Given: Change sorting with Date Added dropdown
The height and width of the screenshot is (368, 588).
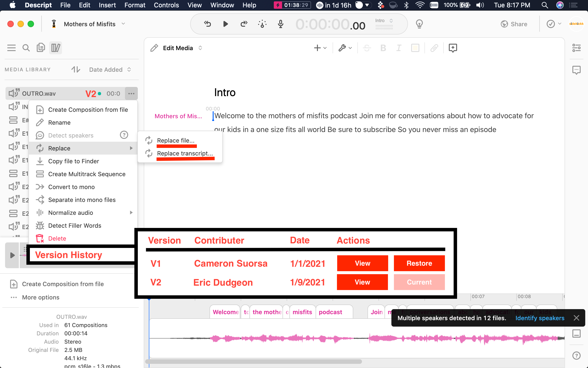Looking at the screenshot, I should tap(110, 70).
